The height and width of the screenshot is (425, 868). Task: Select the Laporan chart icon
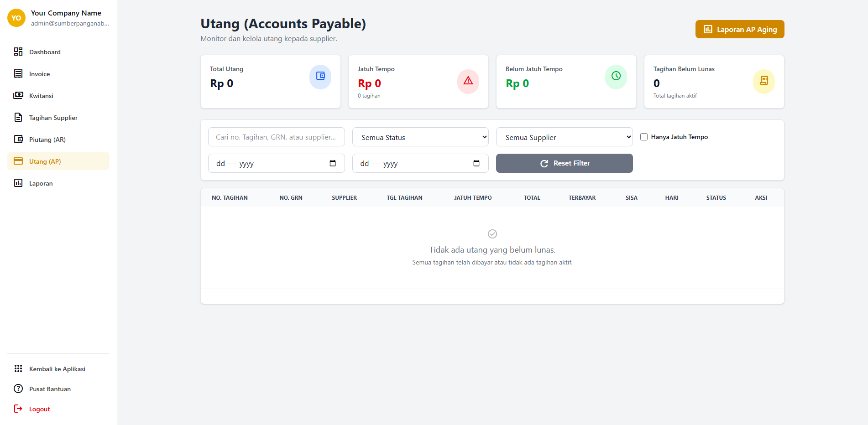point(18,183)
